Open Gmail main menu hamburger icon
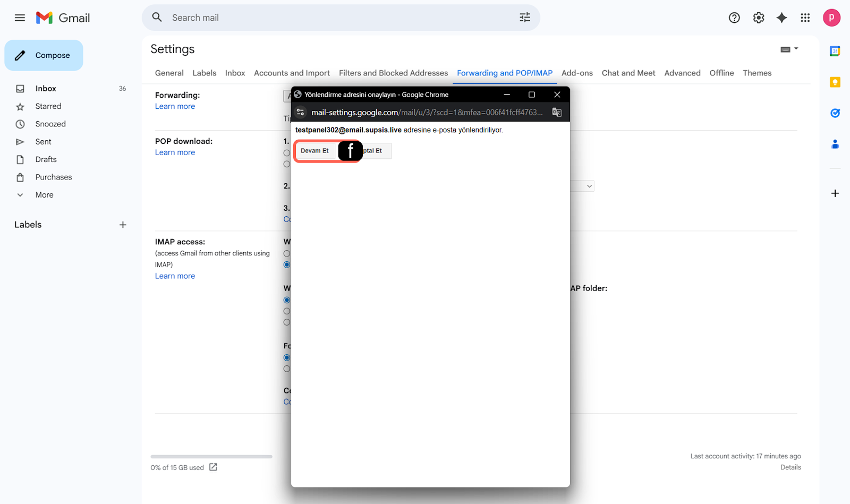The image size is (850, 504). tap(20, 18)
